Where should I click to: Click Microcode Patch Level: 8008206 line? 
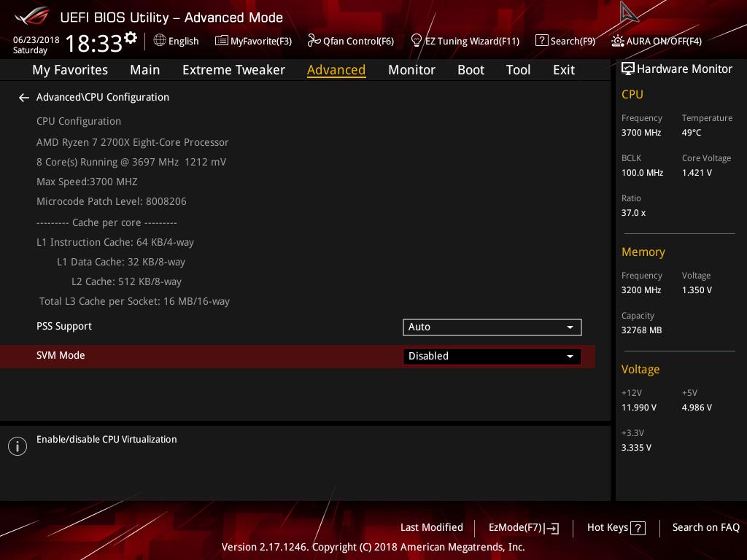click(x=112, y=201)
